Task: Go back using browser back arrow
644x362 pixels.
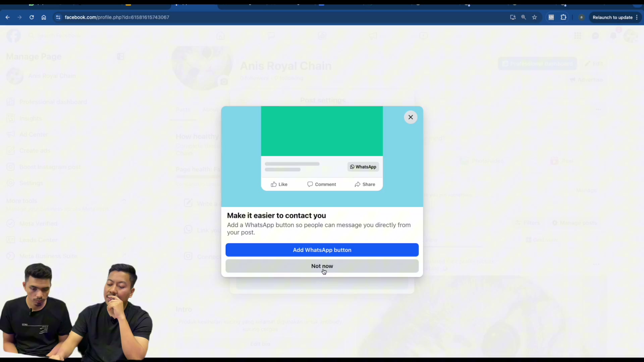Action: 8,17
